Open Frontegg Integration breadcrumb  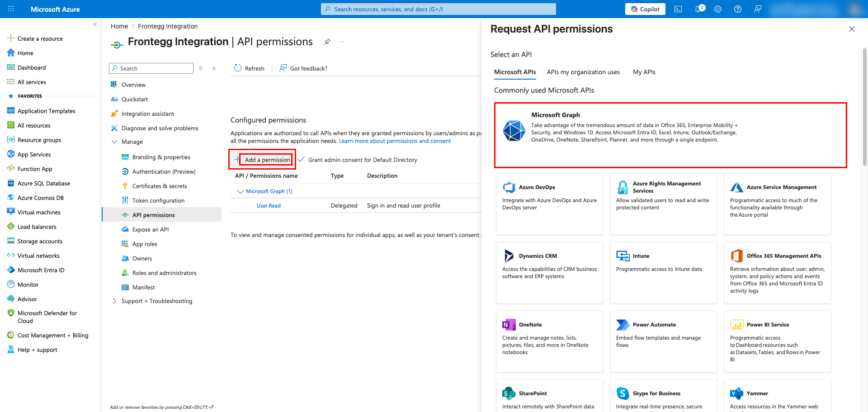168,26
